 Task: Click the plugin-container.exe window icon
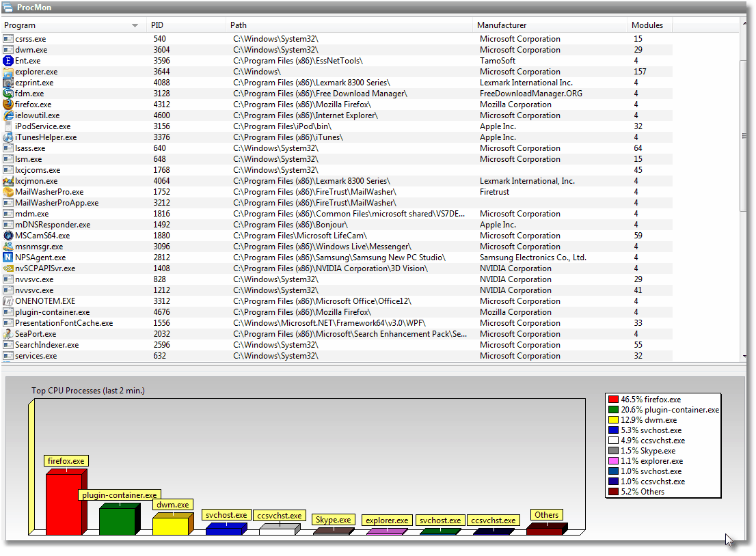tap(8, 312)
